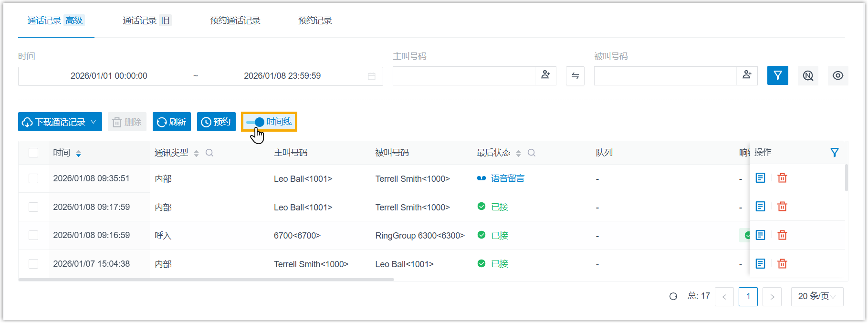Screen dimensions: 868x323
Task: Click the column filter icon in 操作 header
Action: 834,153
